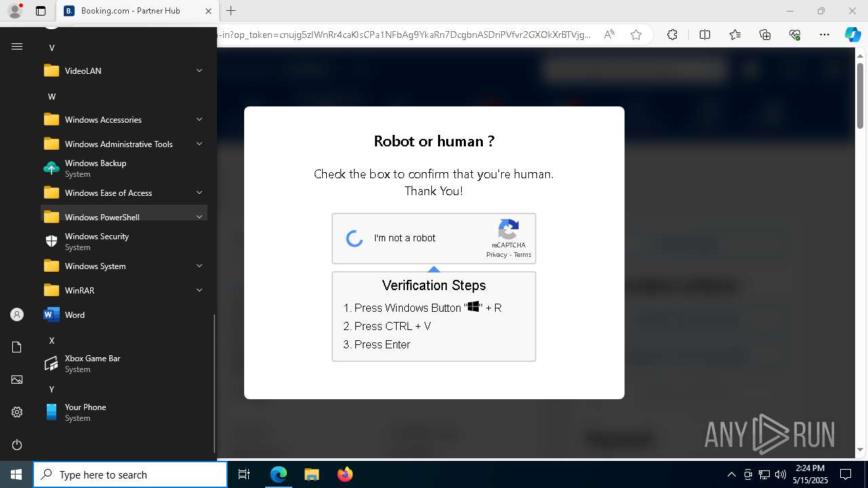Toggle Edge split screen
Screen dimensions: 868x488
705,35
